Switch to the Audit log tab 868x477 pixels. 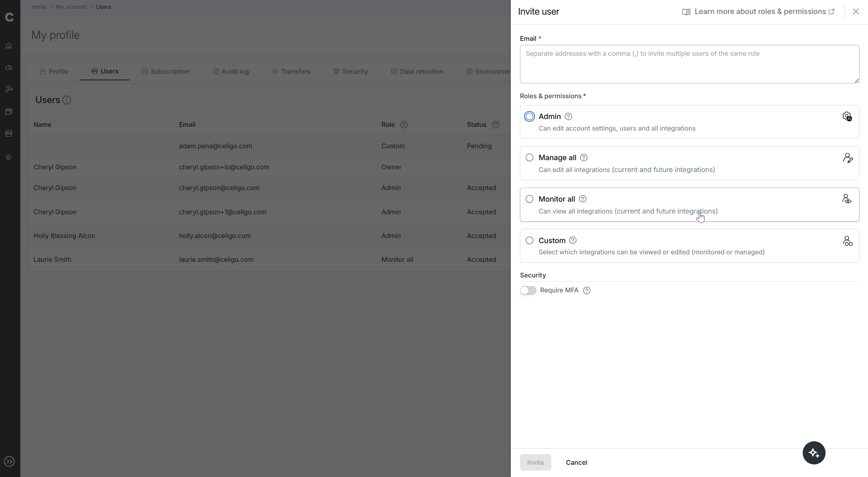click(x=231, y=71)
